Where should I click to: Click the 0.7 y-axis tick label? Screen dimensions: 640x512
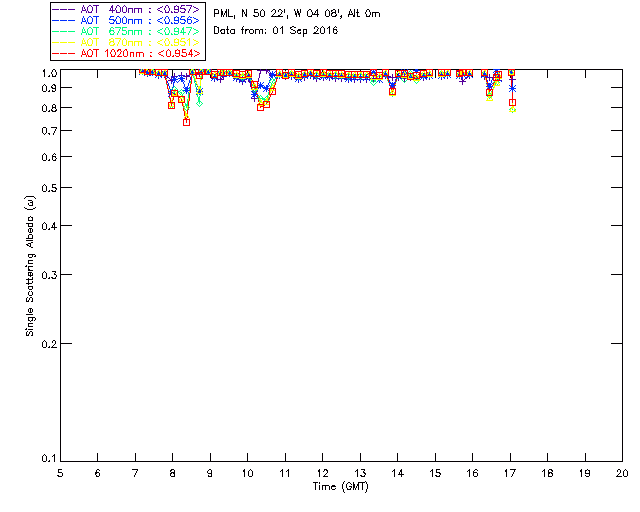tap(49, 131)
